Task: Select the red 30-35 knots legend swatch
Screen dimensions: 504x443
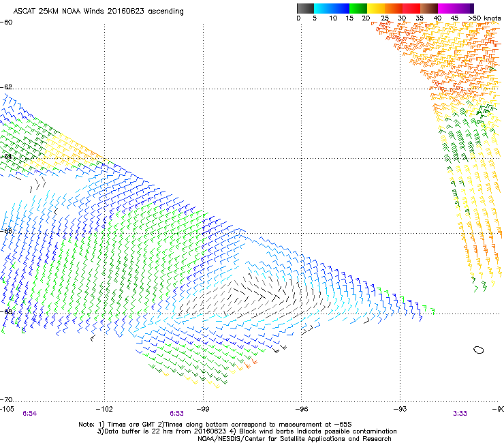Action: 411,8
